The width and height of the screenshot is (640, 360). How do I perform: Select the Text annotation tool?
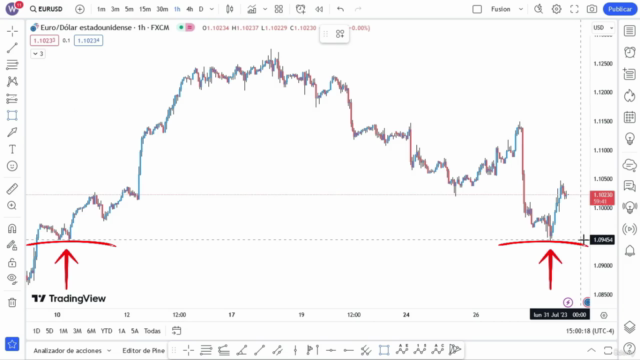[12, 149]
